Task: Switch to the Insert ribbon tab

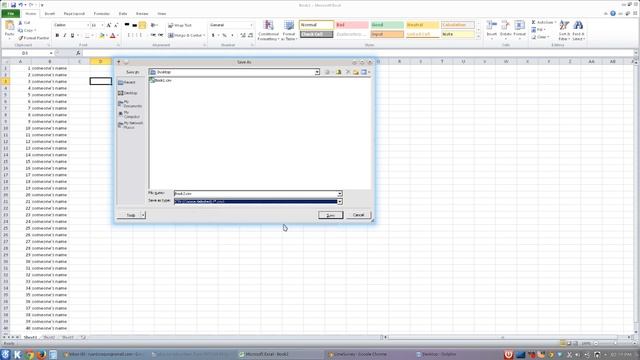Action: [x=50, y=13]
